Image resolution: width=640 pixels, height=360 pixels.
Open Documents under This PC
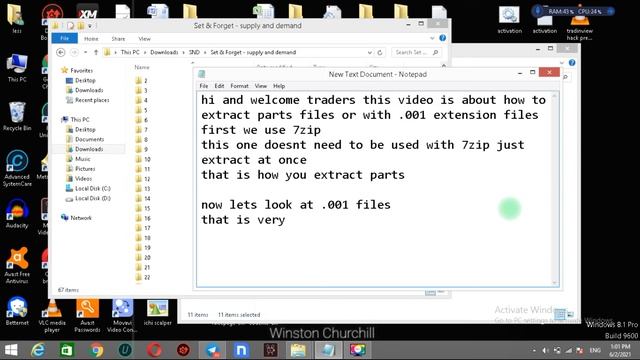click(x=89, y=139)
